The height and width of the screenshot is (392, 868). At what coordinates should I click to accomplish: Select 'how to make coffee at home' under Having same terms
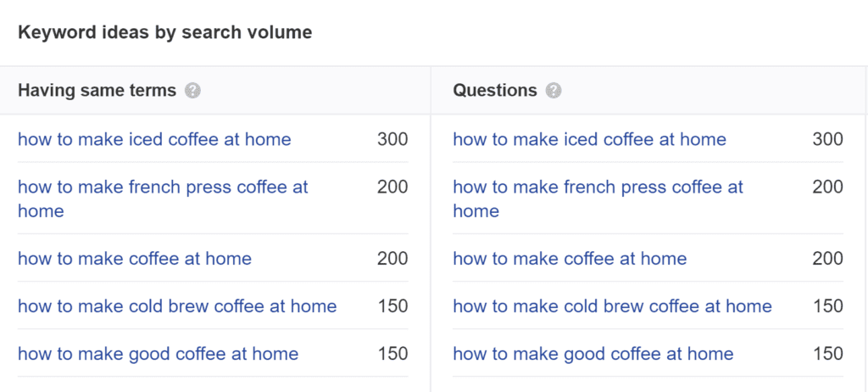(135, 259)
